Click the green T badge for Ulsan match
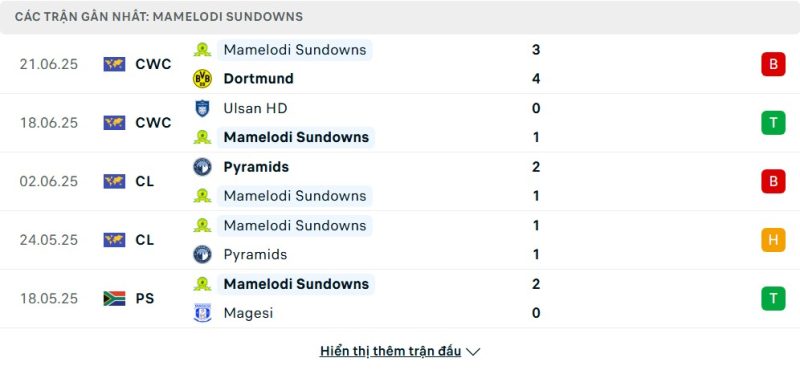 [773, 123]
